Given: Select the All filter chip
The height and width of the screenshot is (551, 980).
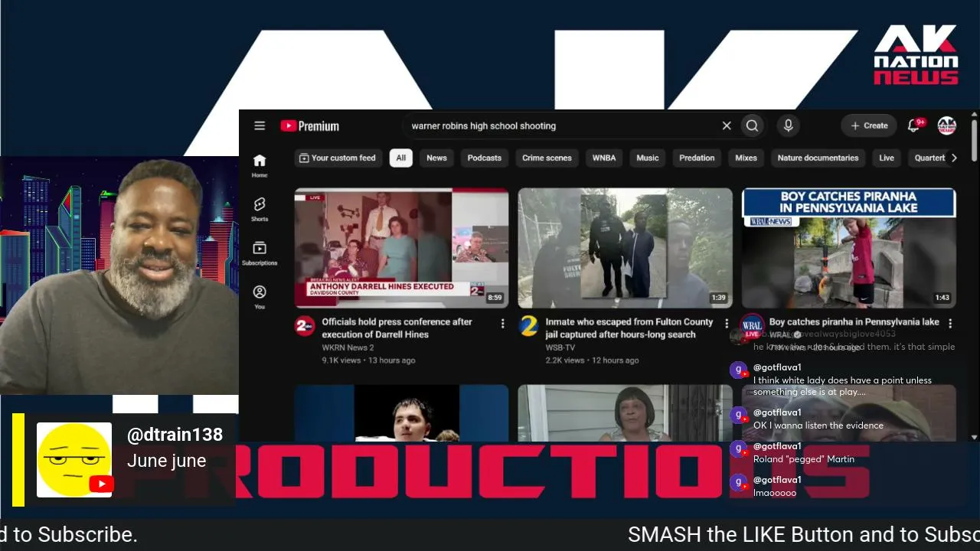Looking at the screenshot, I should tap(400, 158).
